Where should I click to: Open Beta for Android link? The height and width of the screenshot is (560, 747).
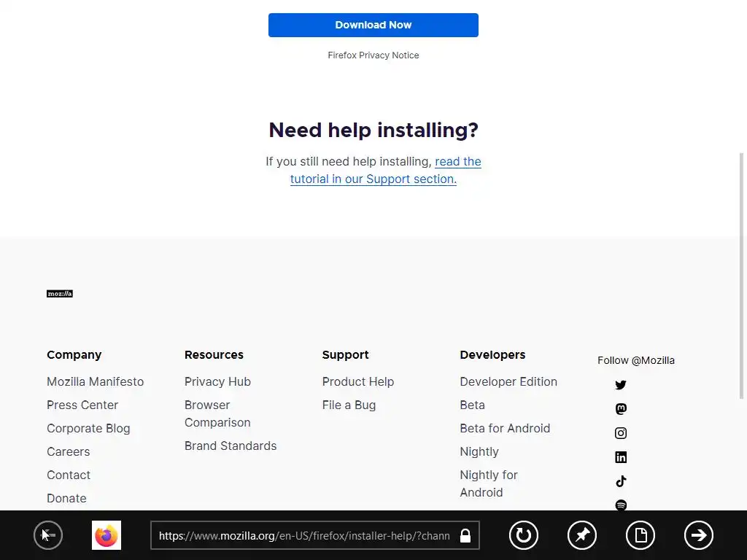[505, 428]
